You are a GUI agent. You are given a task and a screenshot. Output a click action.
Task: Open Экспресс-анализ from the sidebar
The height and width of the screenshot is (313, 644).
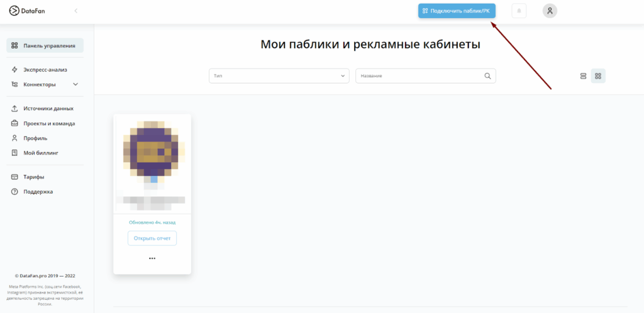pos(45,70)
